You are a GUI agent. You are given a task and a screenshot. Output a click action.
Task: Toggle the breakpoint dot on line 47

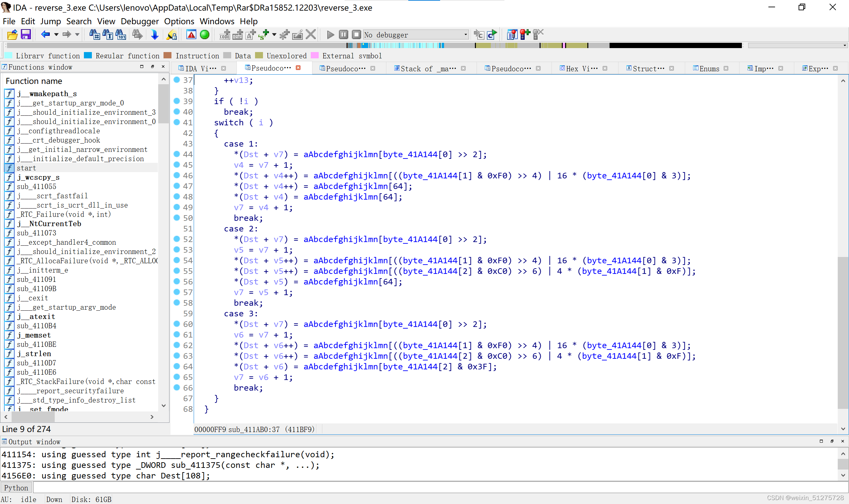[176, 186]
